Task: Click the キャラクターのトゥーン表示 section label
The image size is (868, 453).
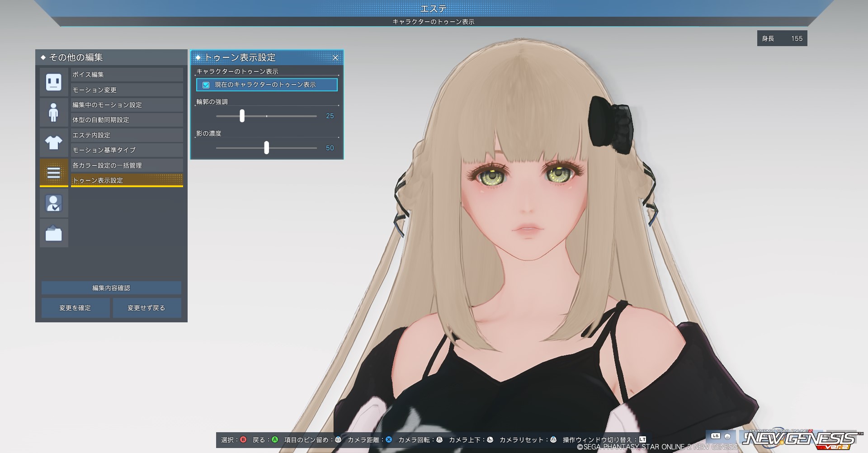Action: point(237,71)
